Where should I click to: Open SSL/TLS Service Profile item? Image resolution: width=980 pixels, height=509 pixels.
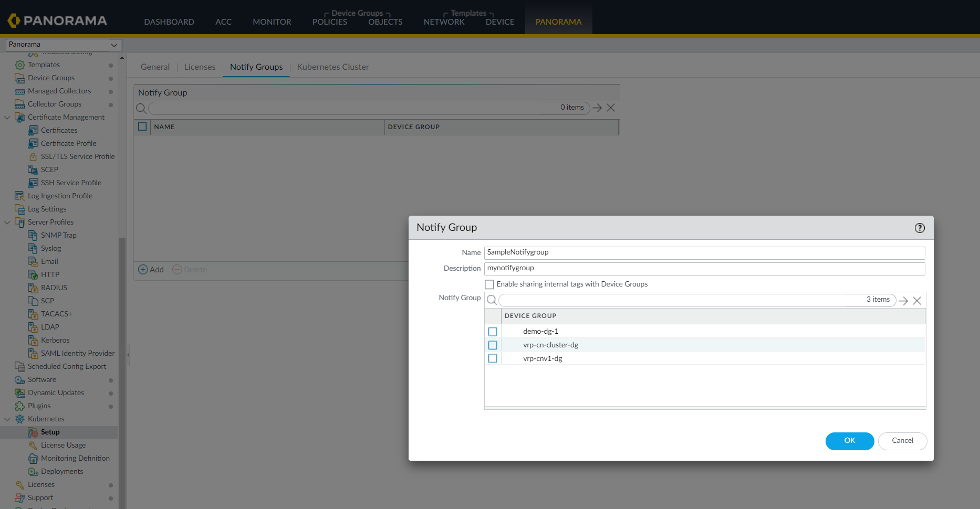(x=77, y=156)
